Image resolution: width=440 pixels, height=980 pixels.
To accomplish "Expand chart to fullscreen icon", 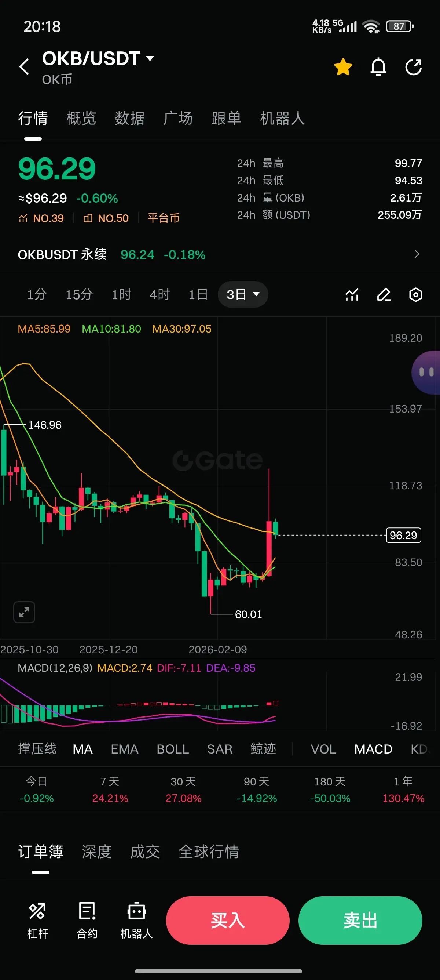I will pyautogui.click(x=24, y=612).
